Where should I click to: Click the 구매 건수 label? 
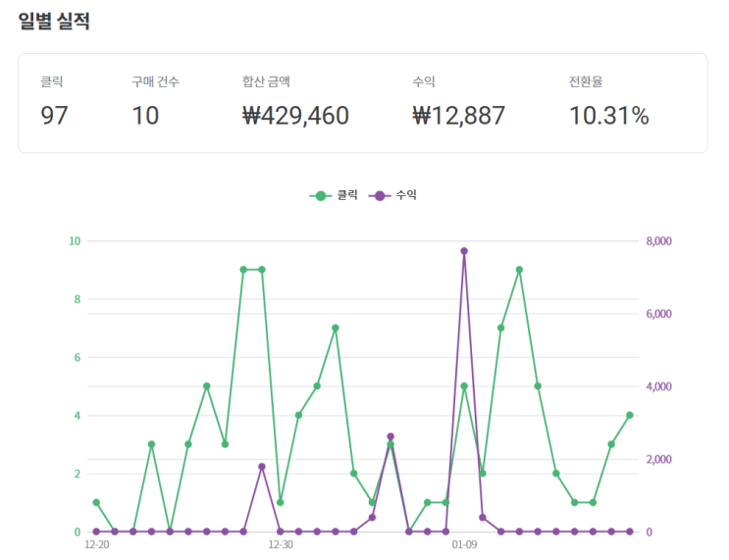click(x=155, y=81)
